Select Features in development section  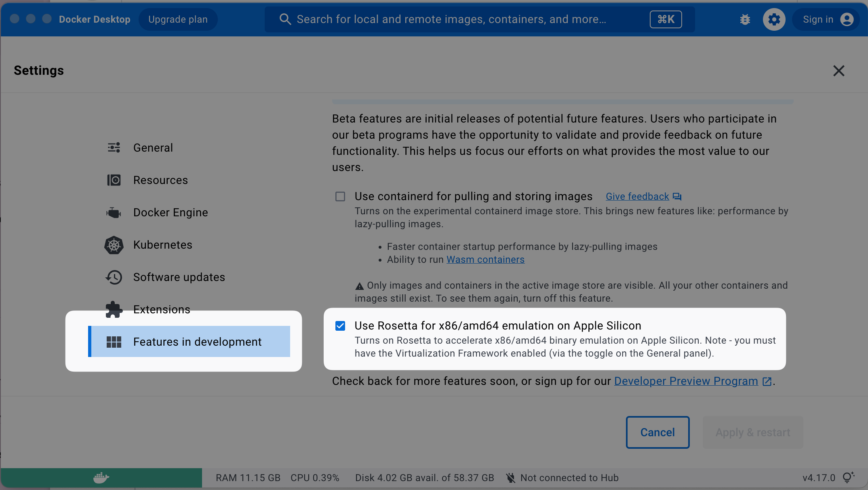point(197,342)
